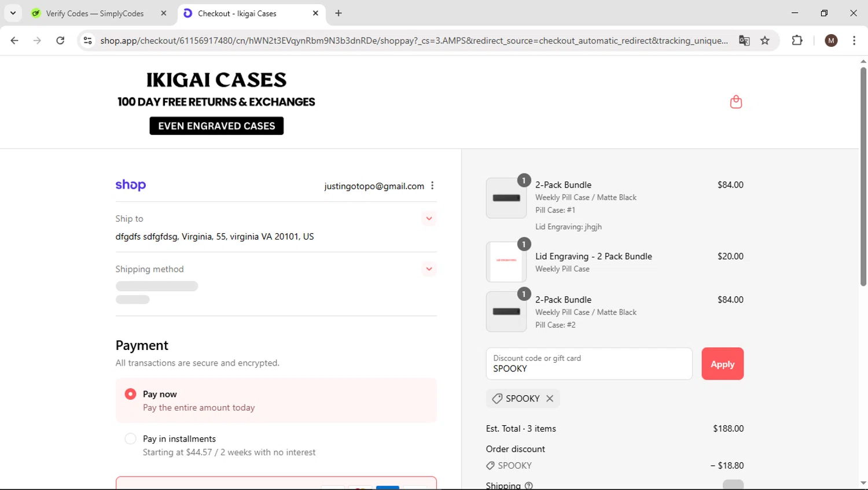Remove the applied SPOOKY discount tag
Screen dimensions: 868x490
(x=550, y=399)
